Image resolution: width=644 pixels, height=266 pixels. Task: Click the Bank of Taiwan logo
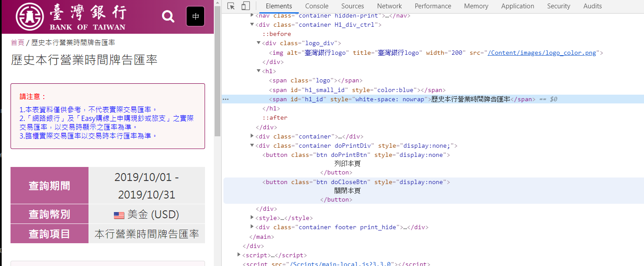(x=71, y=17)
